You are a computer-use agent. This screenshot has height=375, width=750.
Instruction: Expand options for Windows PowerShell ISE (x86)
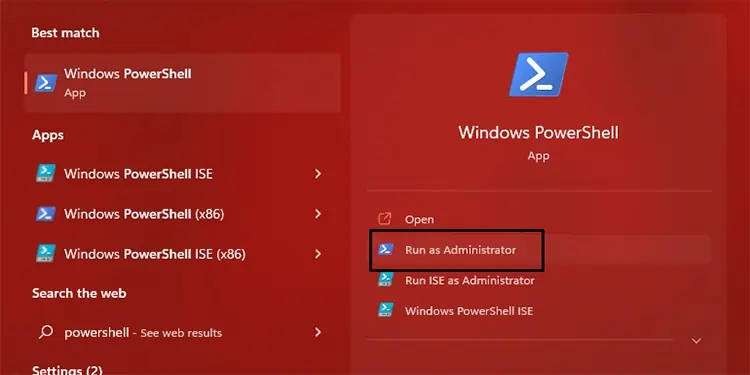coord(318,254)
